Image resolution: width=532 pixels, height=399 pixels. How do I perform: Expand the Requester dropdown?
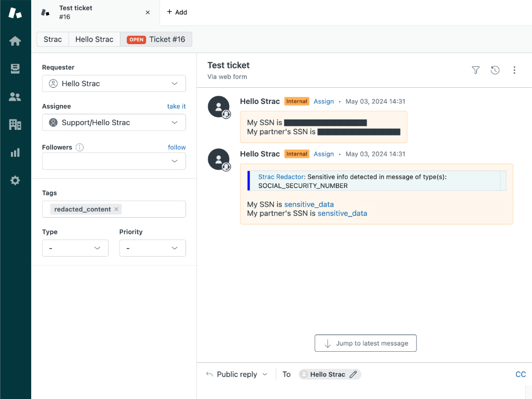[x=114, y=84]
